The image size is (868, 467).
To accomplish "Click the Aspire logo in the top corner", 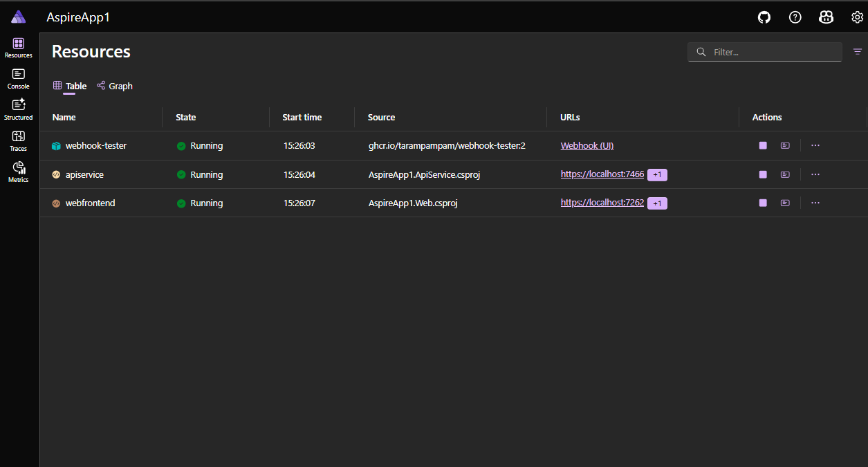I will pos(18,17).
